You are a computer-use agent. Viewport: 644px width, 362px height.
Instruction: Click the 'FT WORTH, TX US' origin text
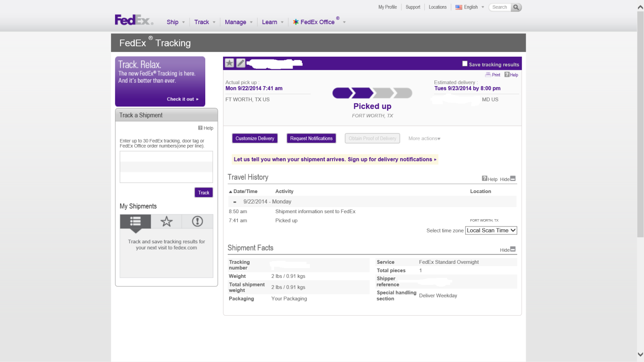point(248,100)
